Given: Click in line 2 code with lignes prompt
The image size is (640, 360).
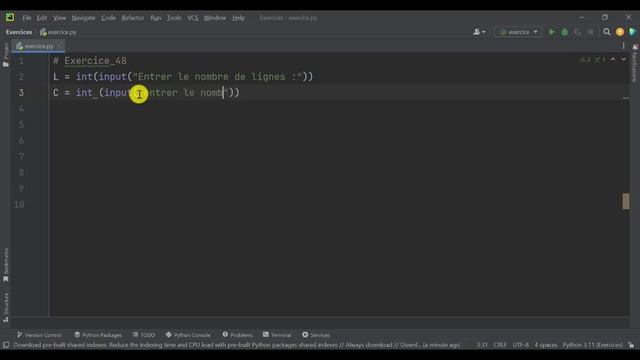Looking at the screenshot, I should click(183, 77).
